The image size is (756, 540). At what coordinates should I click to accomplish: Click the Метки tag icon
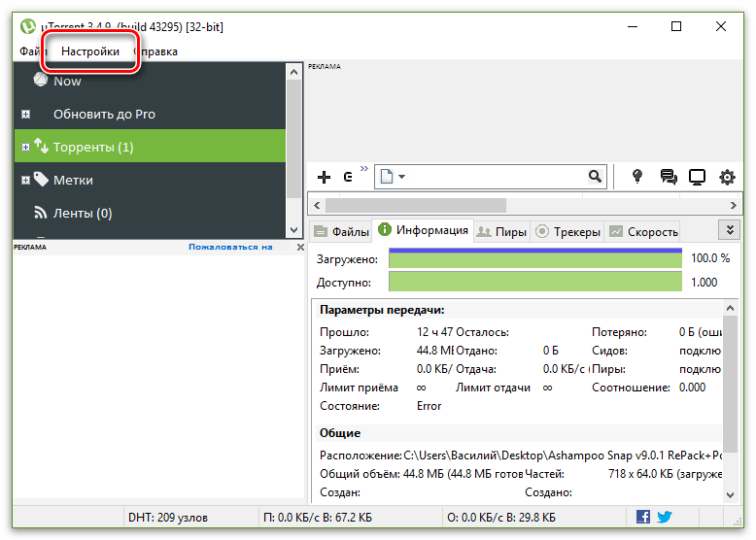point(42,180)
